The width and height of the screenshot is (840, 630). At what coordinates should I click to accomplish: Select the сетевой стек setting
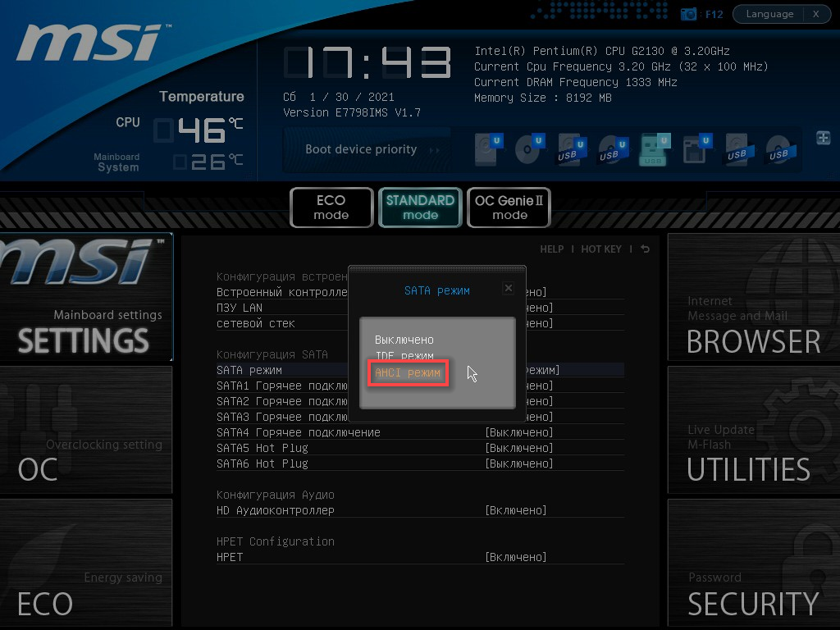(420, 323)
